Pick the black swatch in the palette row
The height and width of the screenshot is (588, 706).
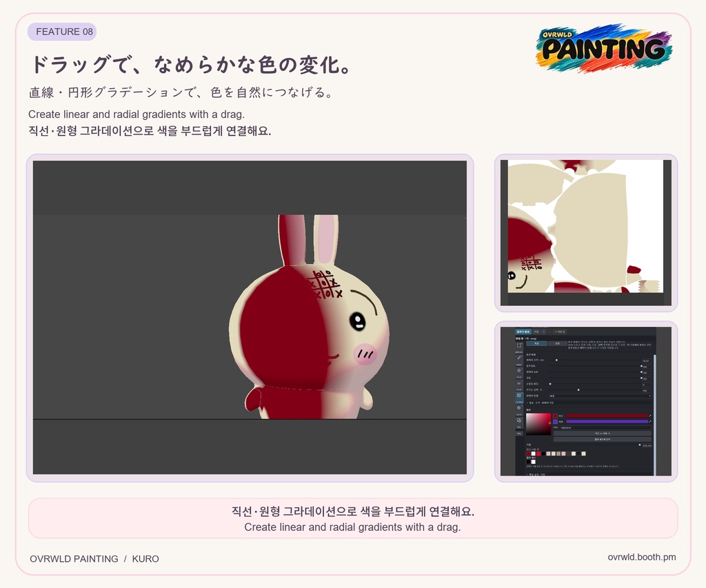point(528,462)
